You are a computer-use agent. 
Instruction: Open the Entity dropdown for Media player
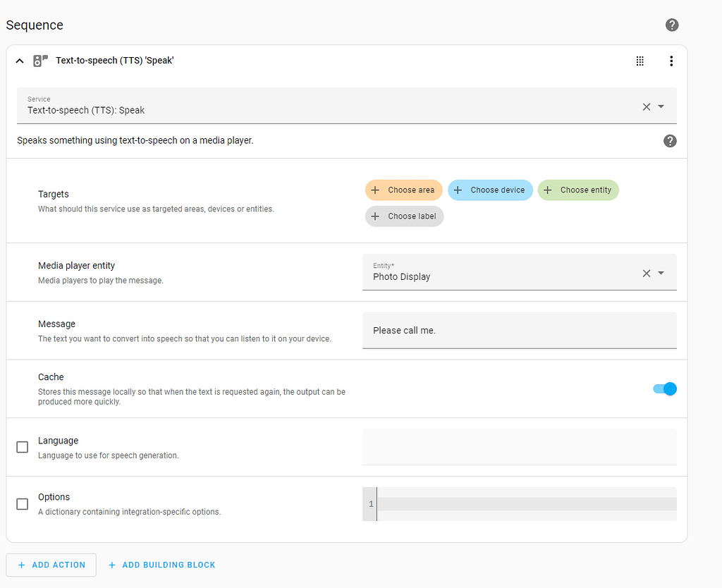click(x=661, y=272)
